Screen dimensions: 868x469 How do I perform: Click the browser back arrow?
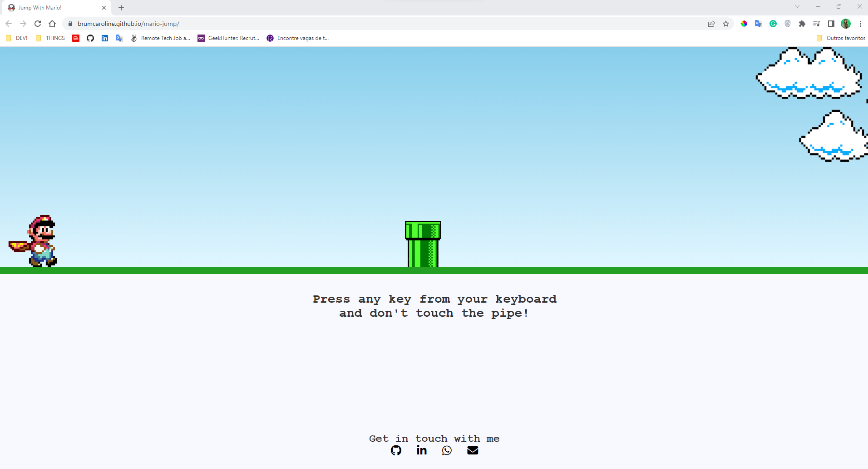click(9, 24)
